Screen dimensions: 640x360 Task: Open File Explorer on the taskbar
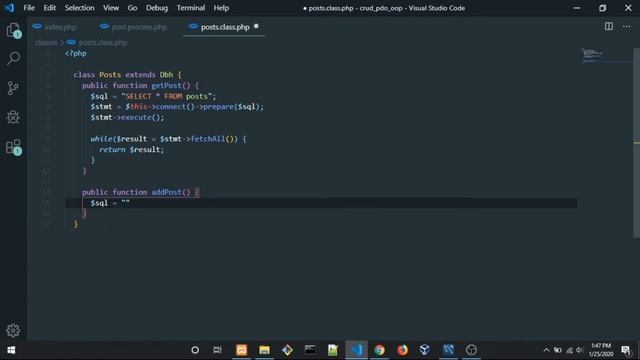(x=264, y=350)
